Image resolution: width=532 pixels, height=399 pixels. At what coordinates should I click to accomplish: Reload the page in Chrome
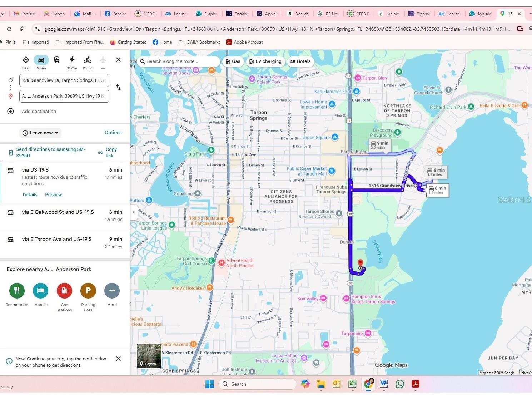coord(9,29)
